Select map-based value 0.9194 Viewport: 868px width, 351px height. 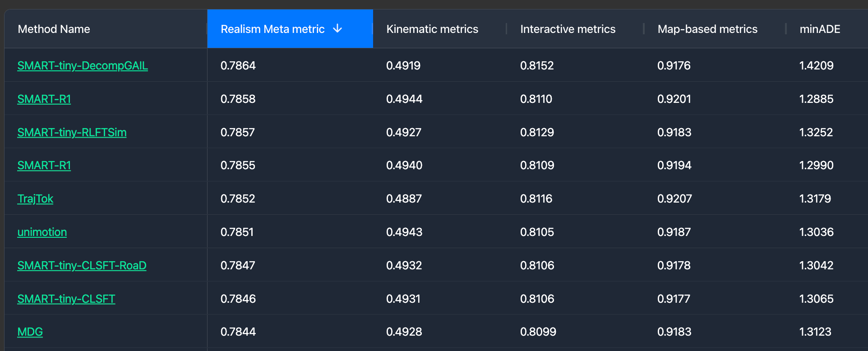(674, 166)
